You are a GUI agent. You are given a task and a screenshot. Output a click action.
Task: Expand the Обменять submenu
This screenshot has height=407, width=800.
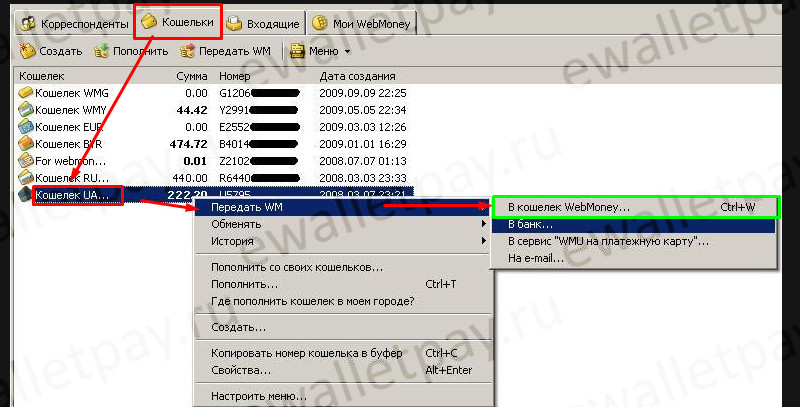tap(343, 224)
